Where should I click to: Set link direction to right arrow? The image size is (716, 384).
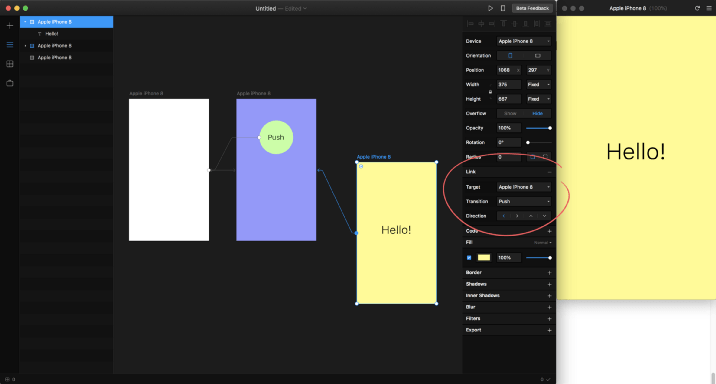pyautogui.click(x=517, y=216)
